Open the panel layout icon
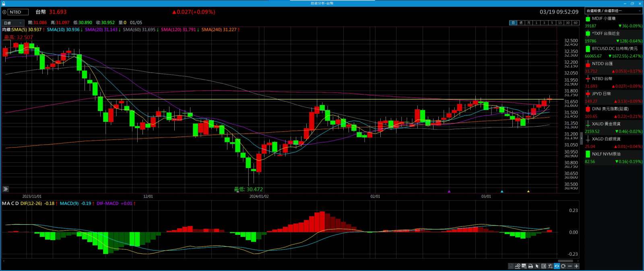The width and height of the screenshot is (644, 271). [544, 266]
